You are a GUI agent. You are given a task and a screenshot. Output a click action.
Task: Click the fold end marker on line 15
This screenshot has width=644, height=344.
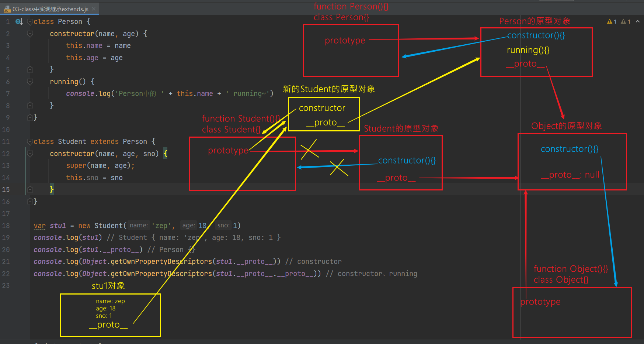30,189
